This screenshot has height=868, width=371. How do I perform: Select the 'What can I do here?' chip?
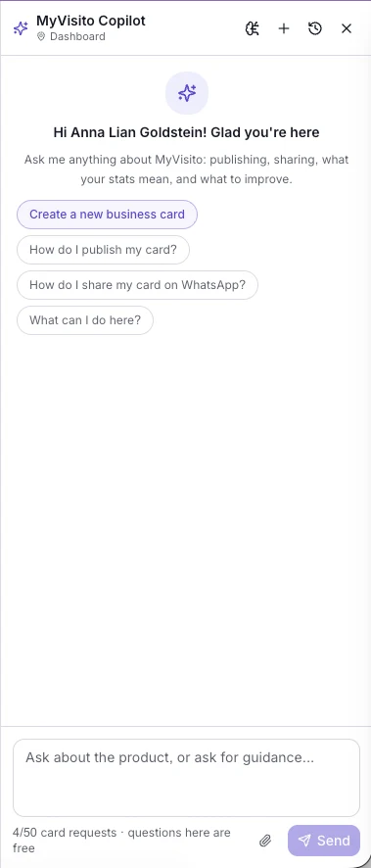click(85, 320)
